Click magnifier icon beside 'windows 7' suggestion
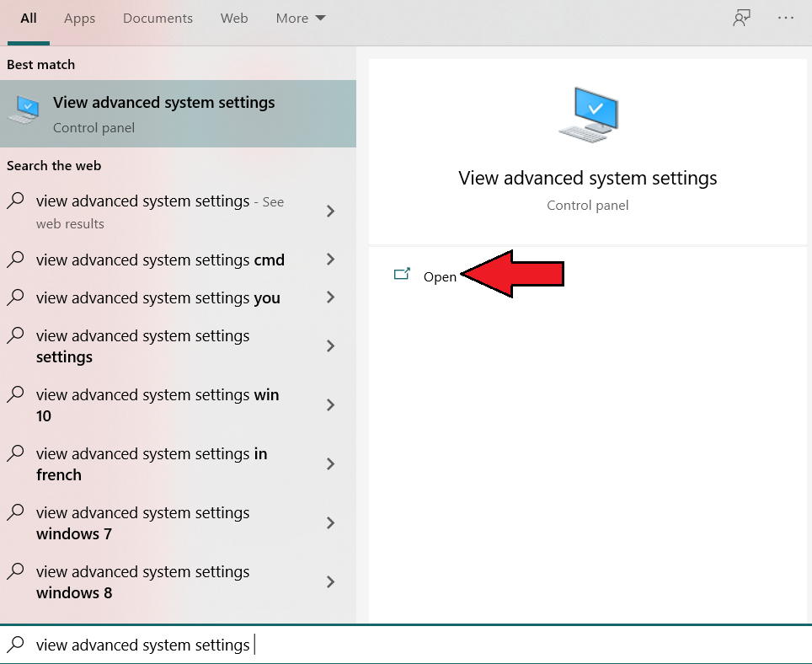Viewport: 812px width, 664px height. [15, 512]
